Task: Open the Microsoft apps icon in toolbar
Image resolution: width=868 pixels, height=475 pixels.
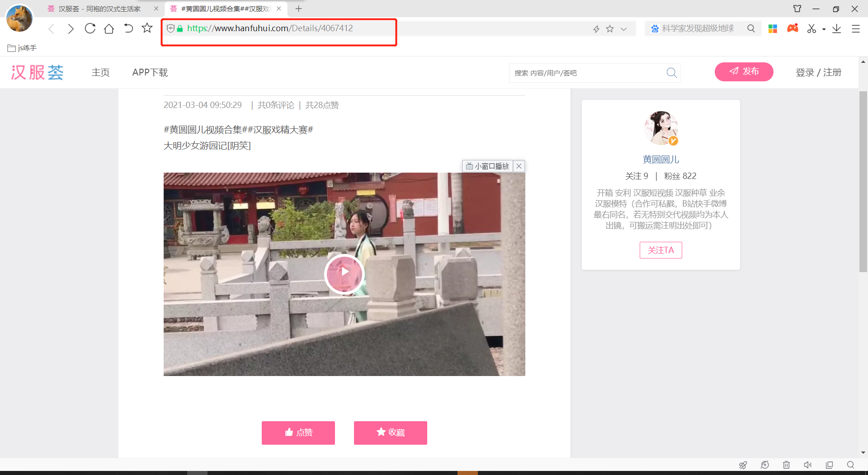Action: 773,28
